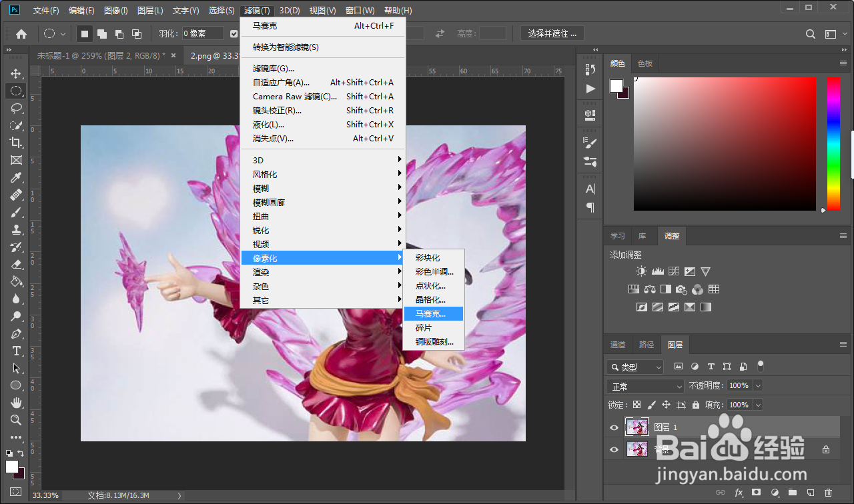The height and width of the screenshot is (504, 854).
Task: Add a layer mask
Action: coord(757,493)
